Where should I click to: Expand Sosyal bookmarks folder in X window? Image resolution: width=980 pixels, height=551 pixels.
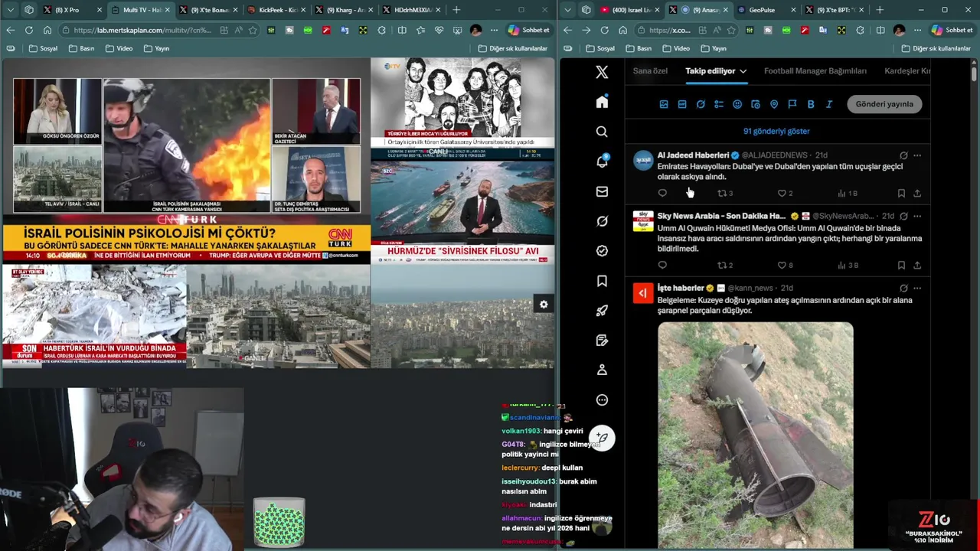point(599,48)
